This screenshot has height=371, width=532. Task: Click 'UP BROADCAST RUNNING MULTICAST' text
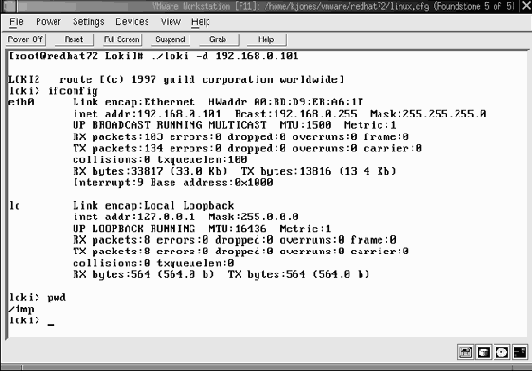170,125
